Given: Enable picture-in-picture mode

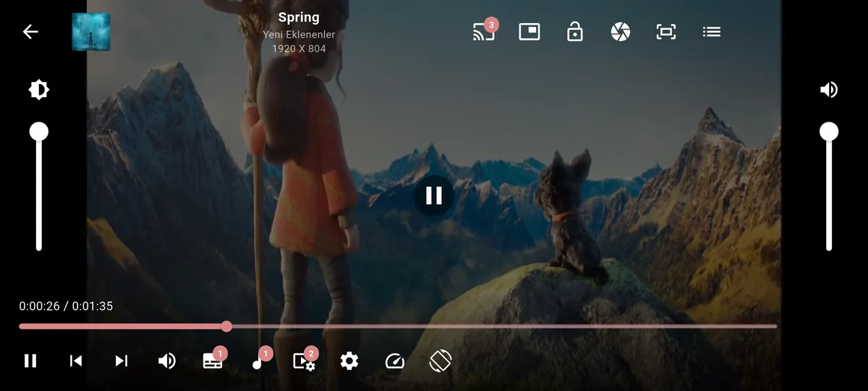Looking at the screenshot, I should (x=529, y=32).
